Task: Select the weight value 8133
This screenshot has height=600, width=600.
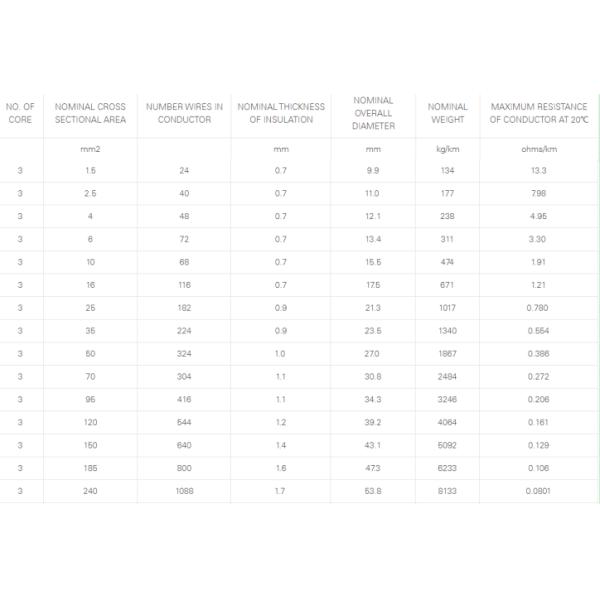Action: point(447,491)
